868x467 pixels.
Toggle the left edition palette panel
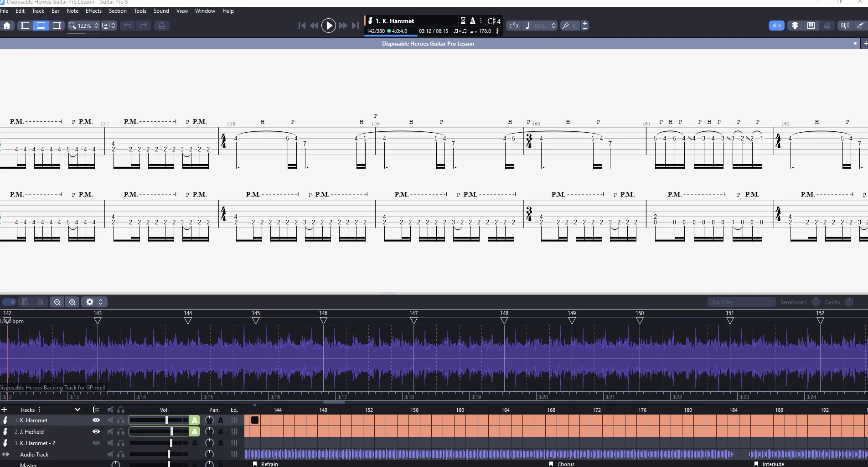point(25,26)
